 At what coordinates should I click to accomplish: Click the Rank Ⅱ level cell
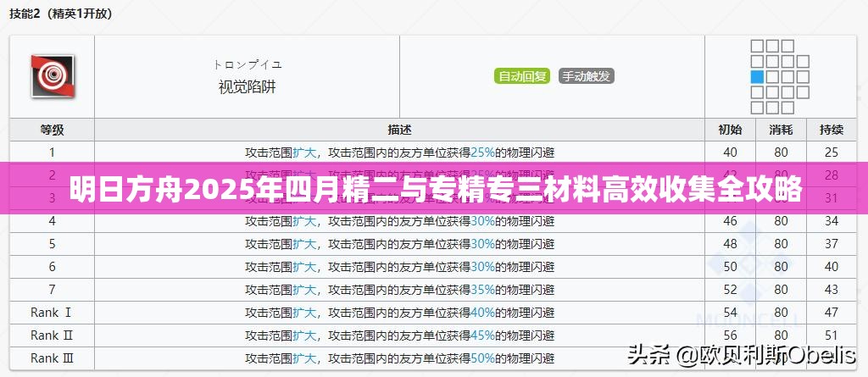(x=52, y=335)
